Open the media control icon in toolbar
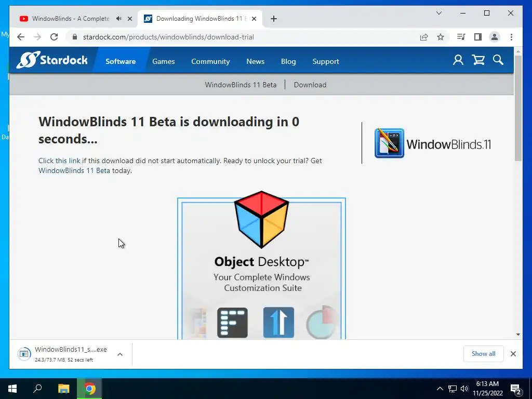This screenshot has height=399, width=532. [461, 37]
